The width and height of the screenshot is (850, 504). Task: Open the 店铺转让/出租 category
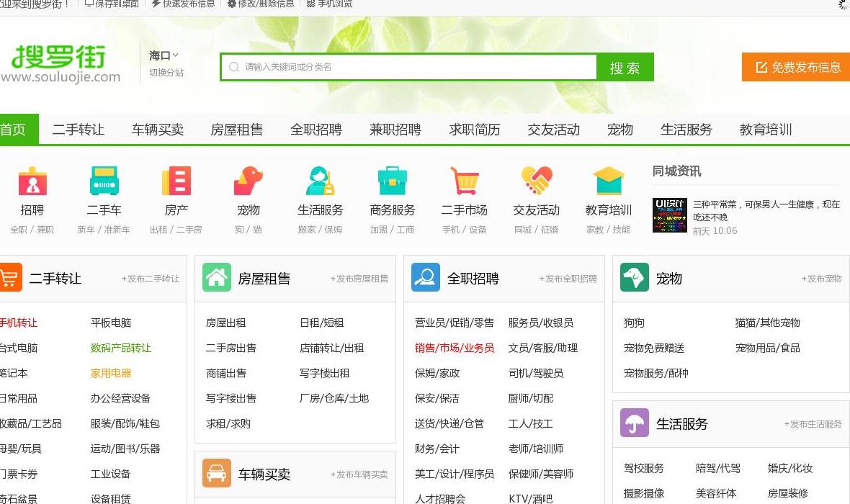click(332, 348)
